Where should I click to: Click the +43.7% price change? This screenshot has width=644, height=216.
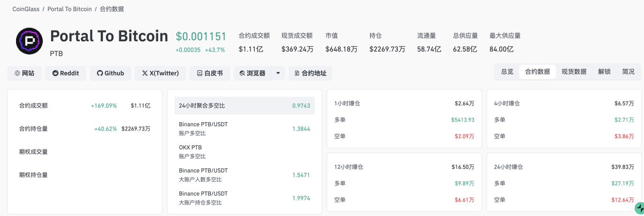(x=215, y=50)
